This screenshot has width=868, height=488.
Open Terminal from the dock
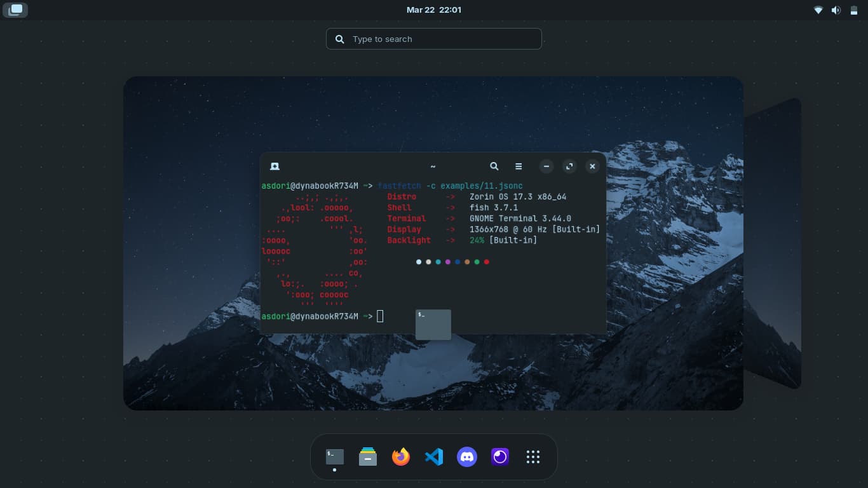(335, 457)
